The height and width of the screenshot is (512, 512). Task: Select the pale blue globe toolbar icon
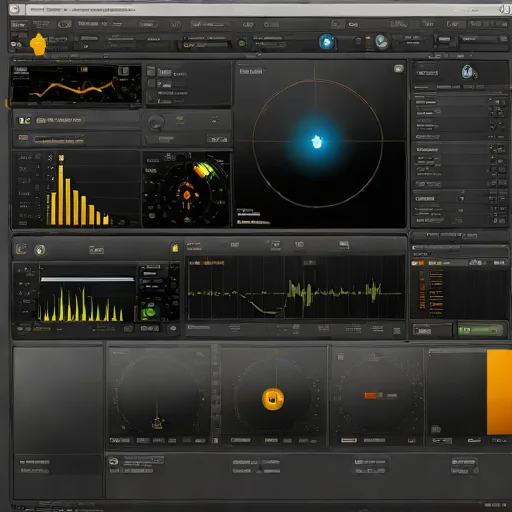[x=381, y=42]
